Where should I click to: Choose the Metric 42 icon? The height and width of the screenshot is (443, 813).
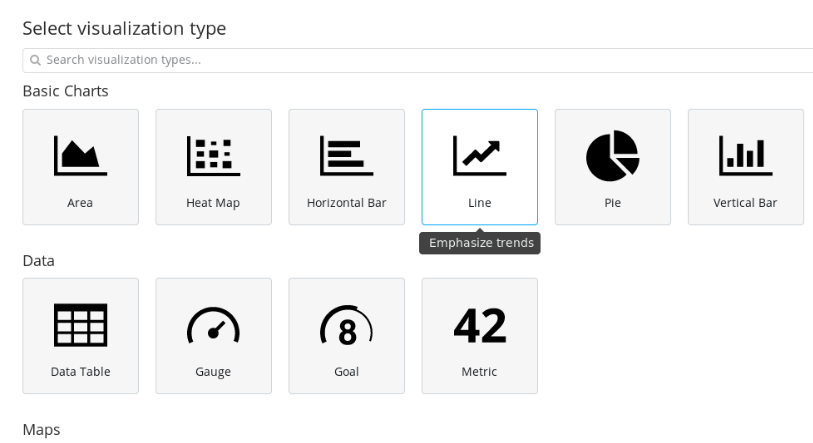click(479, 325)
